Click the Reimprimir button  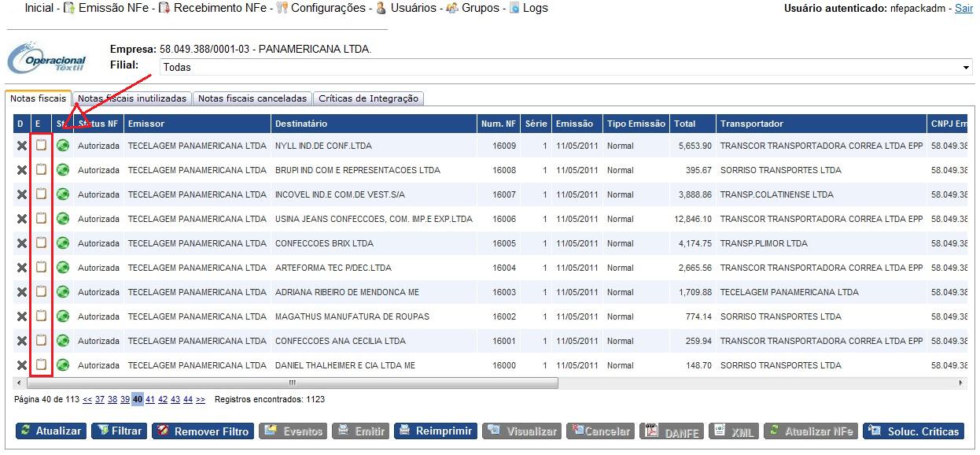[x=436, y=431]
